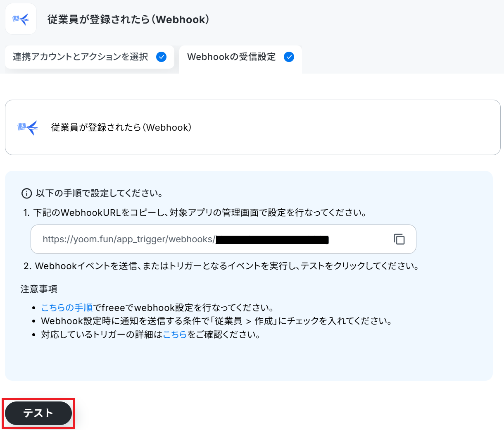Click the blue checkmark on Webhookの受信設定 tab
The height and width of the screenshot is (430, 504).
[289, 57]
